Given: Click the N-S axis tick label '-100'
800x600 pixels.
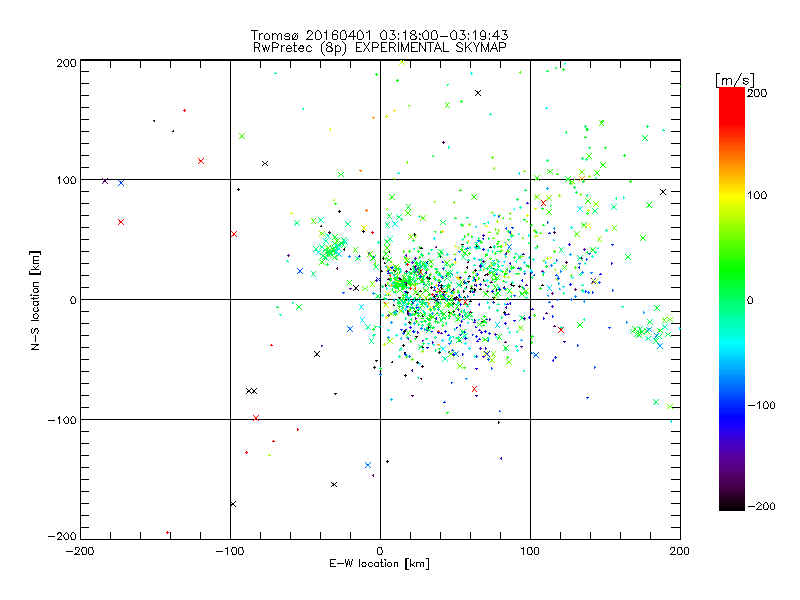Looking at the screenshot, I should [x=62, y=420].
